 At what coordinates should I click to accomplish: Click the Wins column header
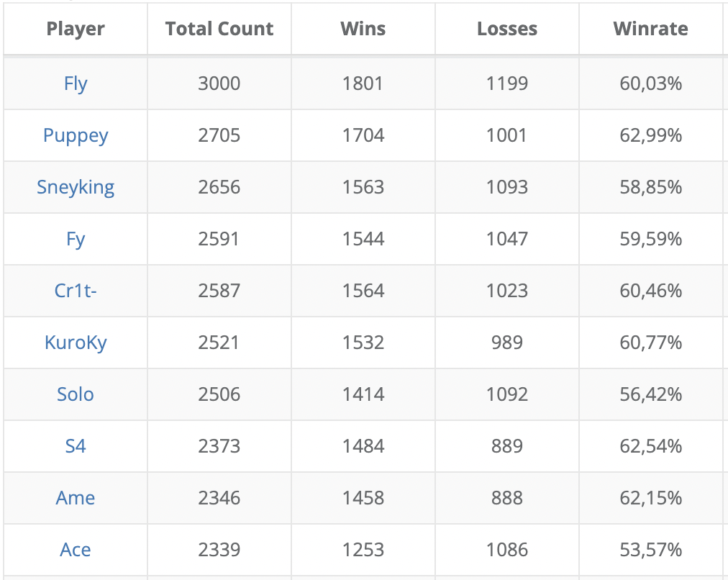point(363,29)
